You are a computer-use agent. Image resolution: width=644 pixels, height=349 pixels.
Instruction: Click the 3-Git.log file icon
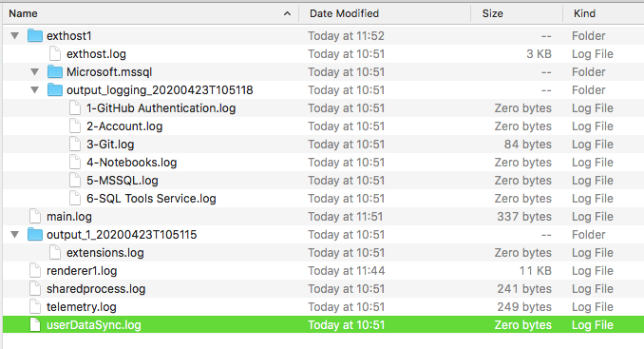tap(75, 145)
